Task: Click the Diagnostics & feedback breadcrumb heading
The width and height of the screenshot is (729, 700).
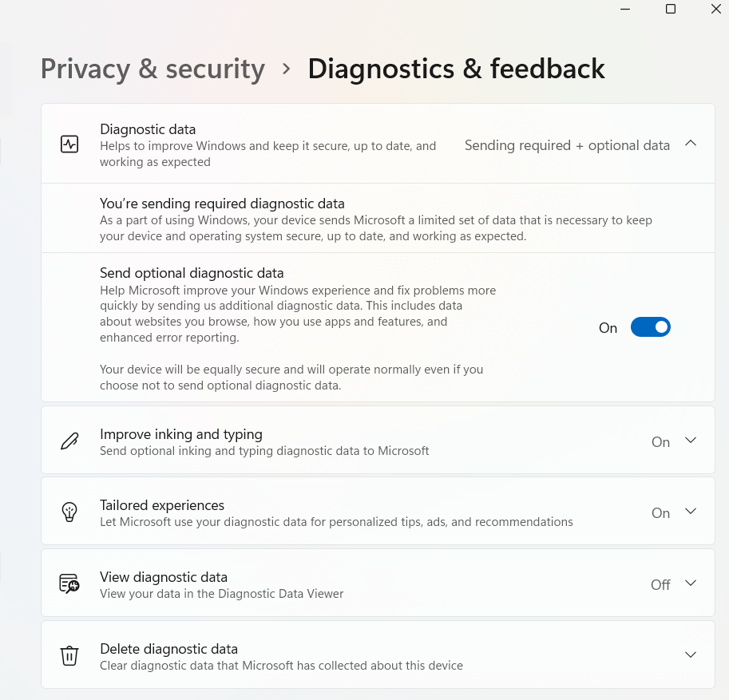Action: (456, 69)
